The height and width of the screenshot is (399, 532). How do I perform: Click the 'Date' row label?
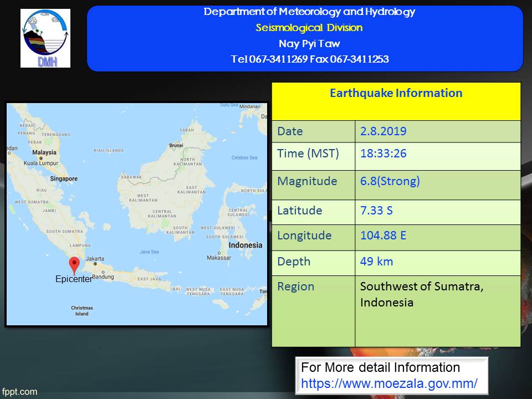point(290,131)
